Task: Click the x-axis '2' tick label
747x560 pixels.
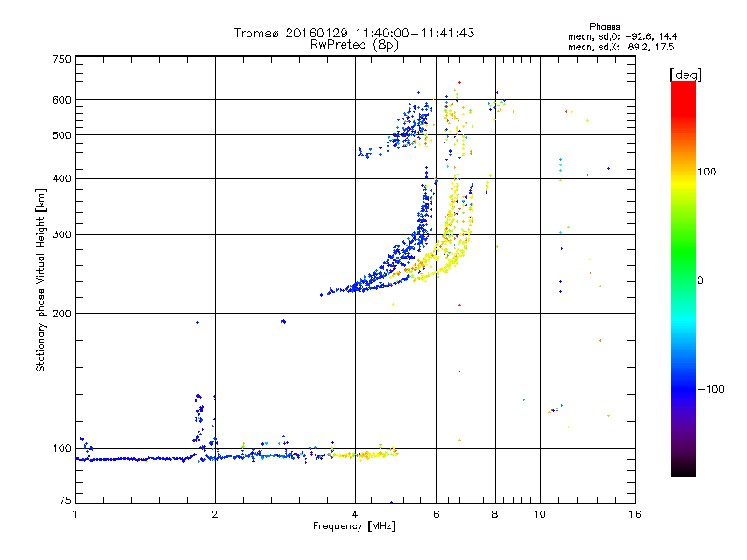Action: pyautogui.click(x=215, y=514)
